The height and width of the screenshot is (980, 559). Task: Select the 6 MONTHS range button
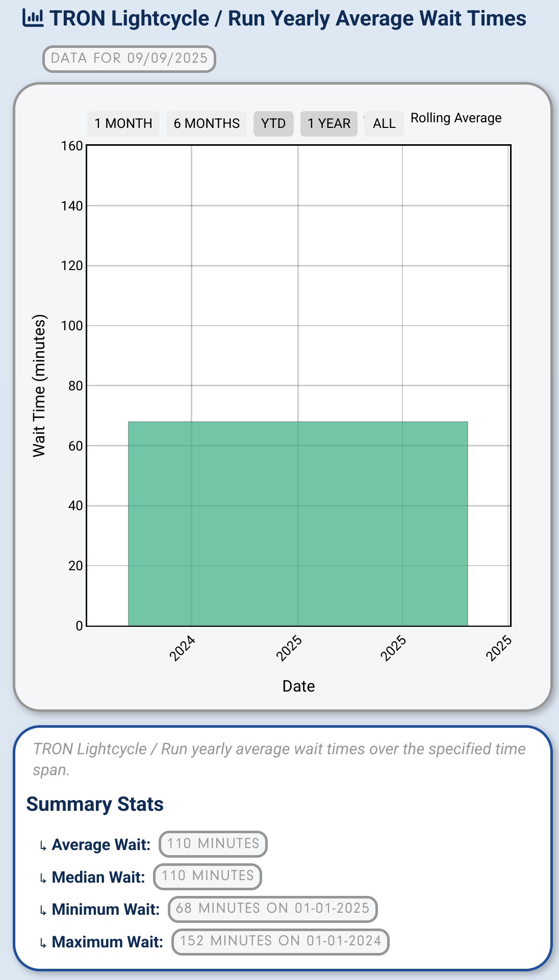(x=207, y=124)
